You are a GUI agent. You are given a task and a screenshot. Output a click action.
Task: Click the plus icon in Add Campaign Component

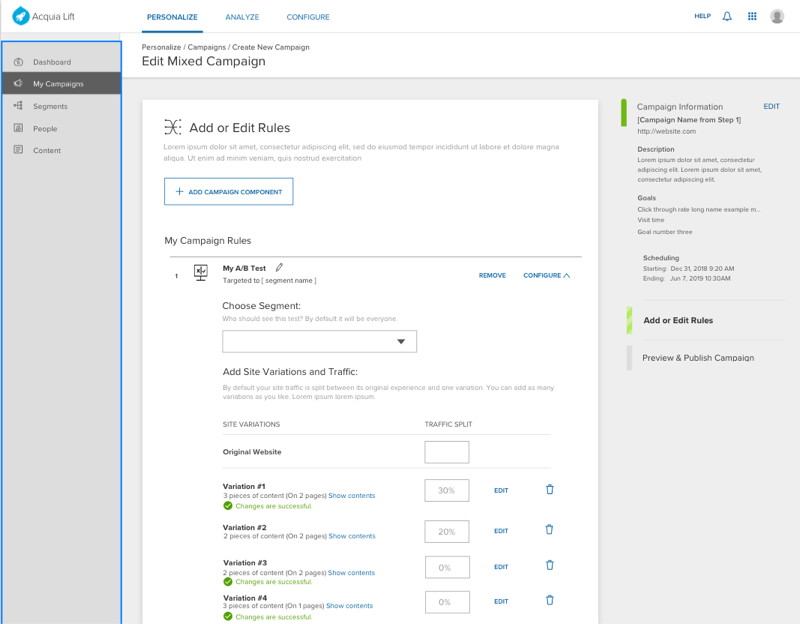(x=179, y=191)
